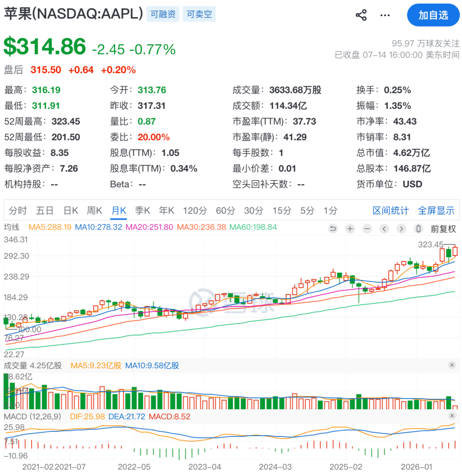Move chart right with right chevron

pyautogui.click(x=401, y=228)
